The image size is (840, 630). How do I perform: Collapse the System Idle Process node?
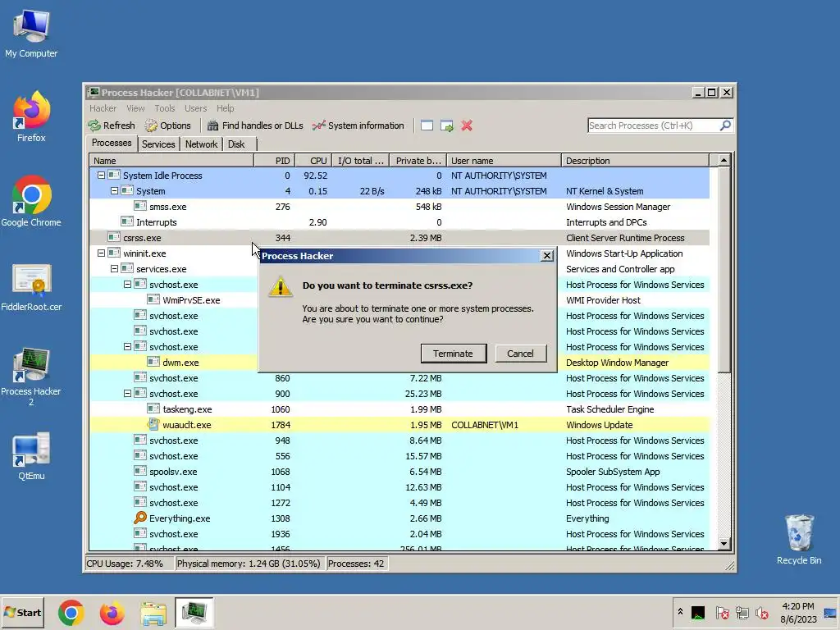101,176
